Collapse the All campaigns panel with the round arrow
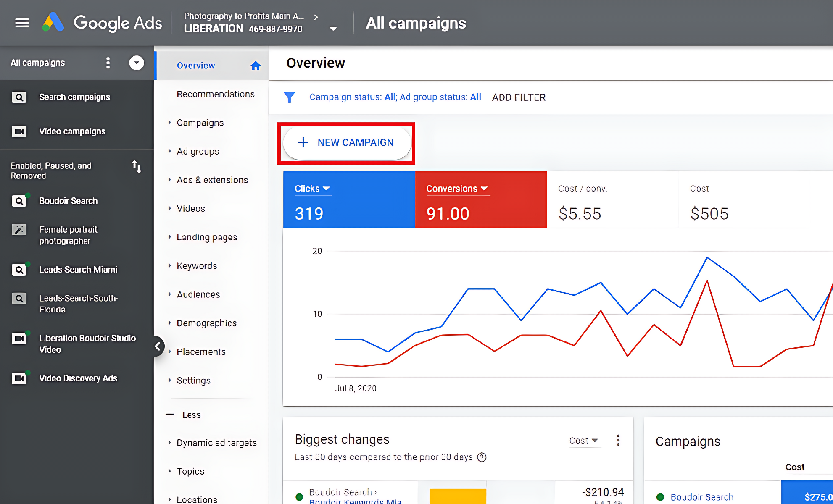The height and width of the screenshot is (504, 833). 136,63
